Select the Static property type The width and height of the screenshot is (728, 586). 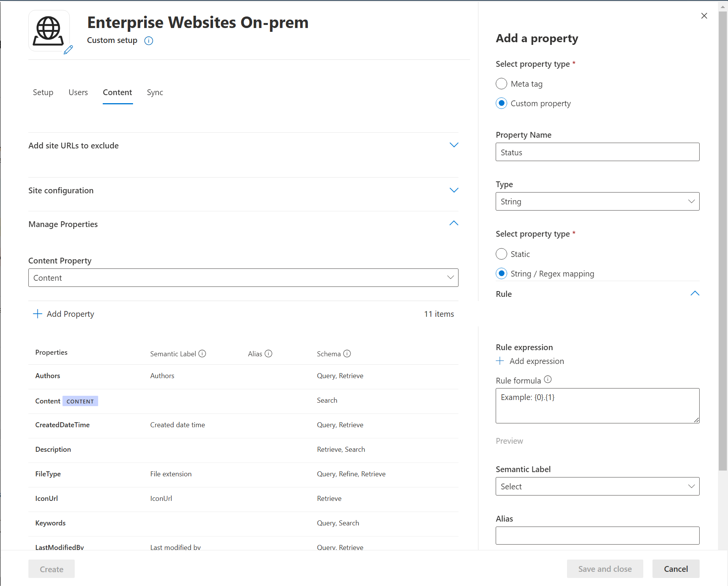[501, 254]
